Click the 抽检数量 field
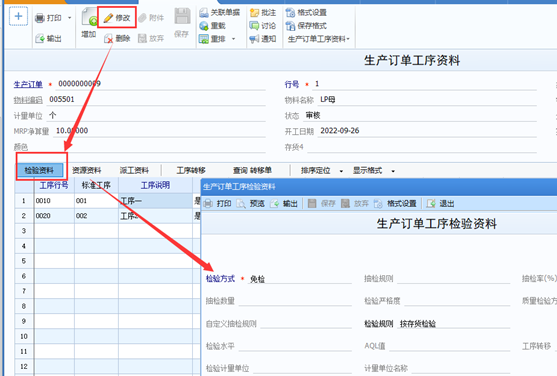 click(x=295, y=301)
